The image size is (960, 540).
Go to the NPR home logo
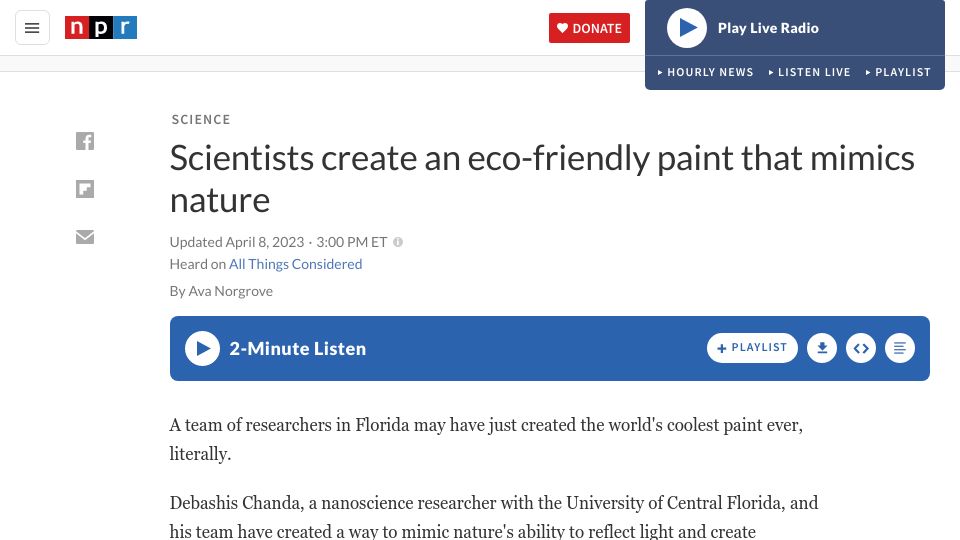pyautogui.click(x=101, y=28)
